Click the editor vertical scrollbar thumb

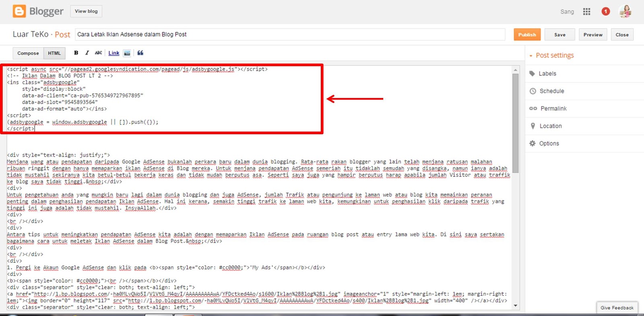point(516,123)
